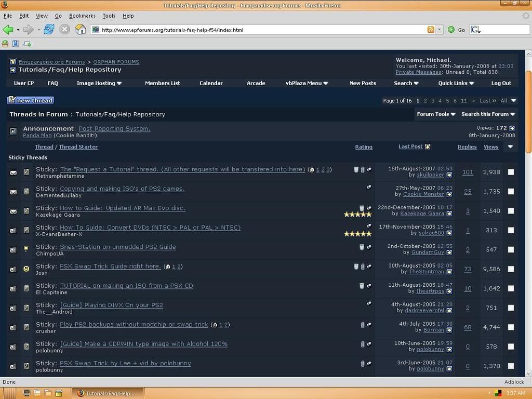
Task: Select the checkbox for Updated AR Max Evo disc thread
Action: tap(511, 211)
